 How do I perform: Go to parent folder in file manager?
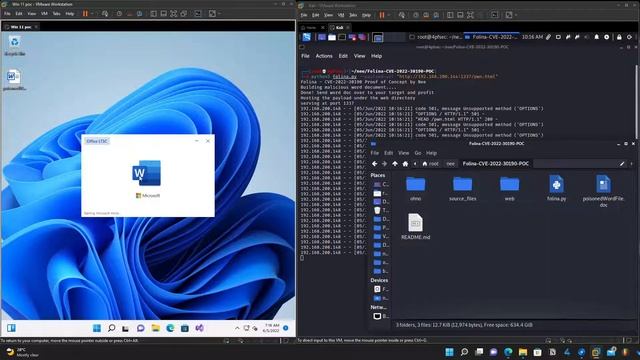coord(395,164)
